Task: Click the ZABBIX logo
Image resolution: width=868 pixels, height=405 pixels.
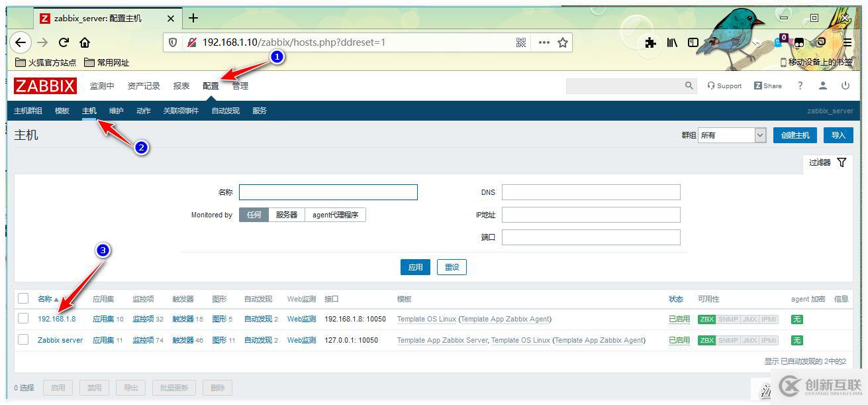Action: (x=44, y=86)
